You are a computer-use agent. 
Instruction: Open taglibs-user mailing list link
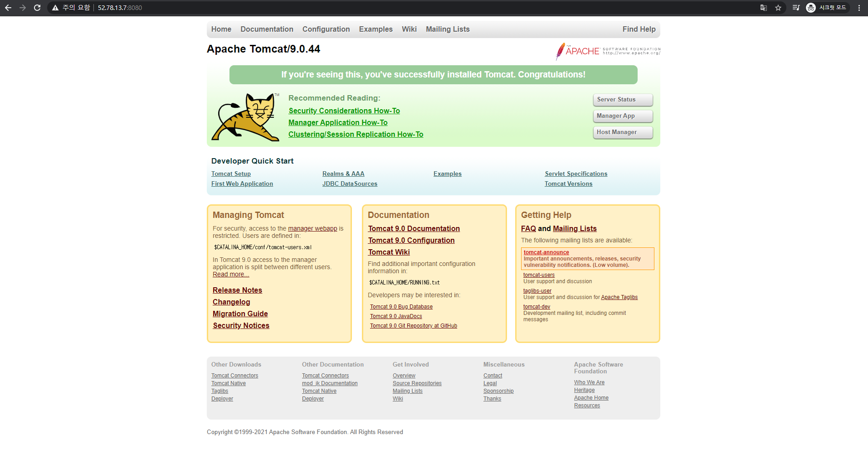pyautogui.click(x=537, y=291)
